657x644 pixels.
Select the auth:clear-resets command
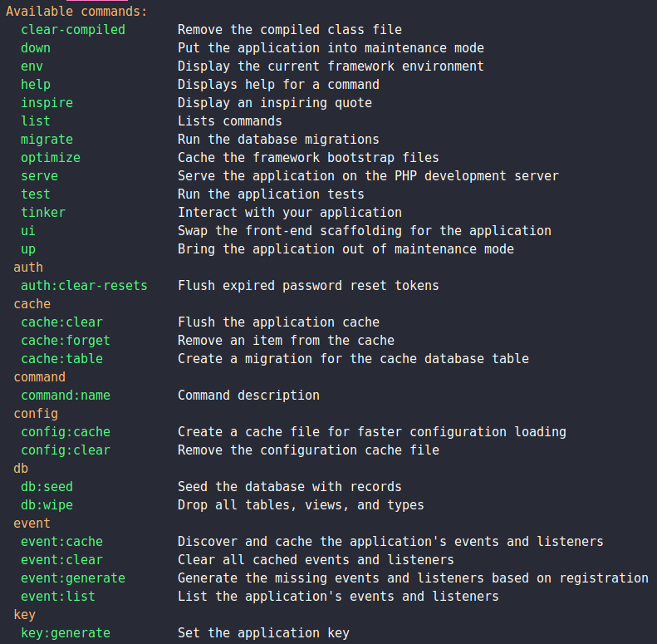point(84,286)
